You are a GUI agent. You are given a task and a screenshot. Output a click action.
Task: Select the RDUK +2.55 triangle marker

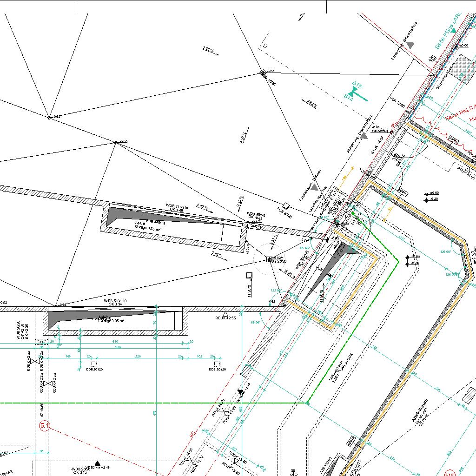point(225,315)
